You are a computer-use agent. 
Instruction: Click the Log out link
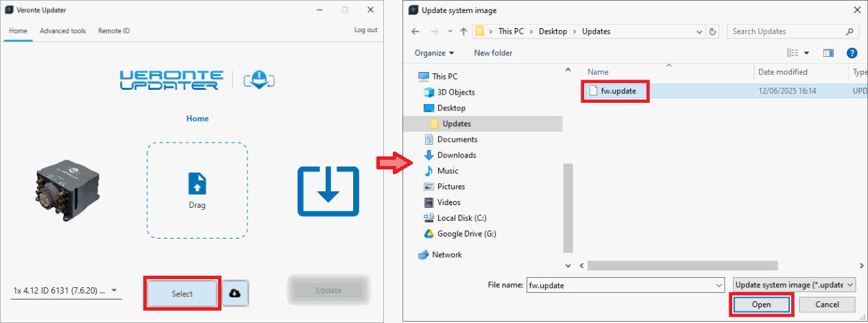pyautogui.click(x=365, y=30)
